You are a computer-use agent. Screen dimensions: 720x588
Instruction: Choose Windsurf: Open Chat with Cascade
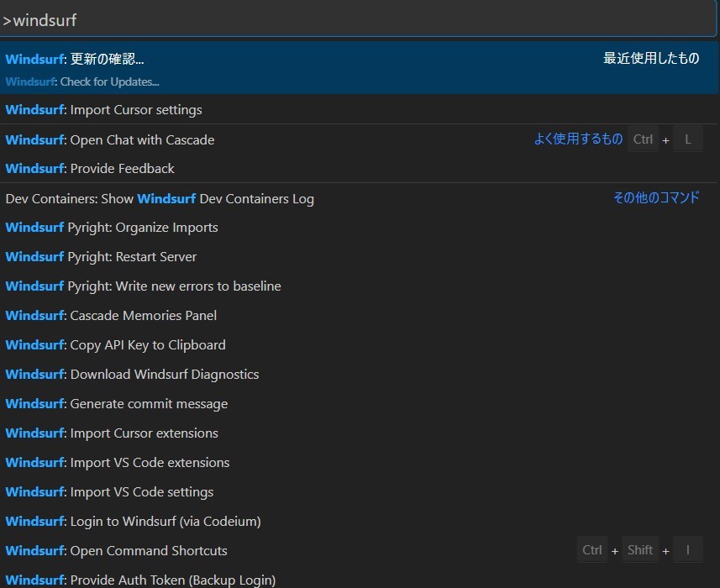point(359,139)
